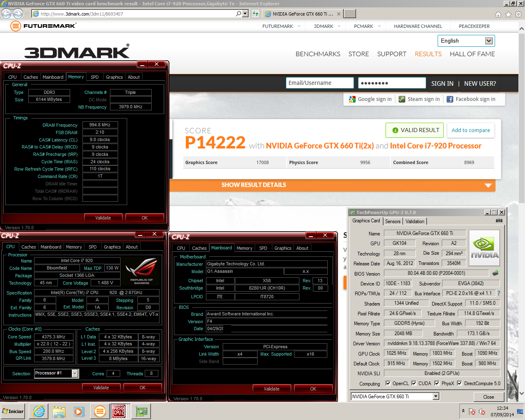Viewport: 525px width, 420px height.
Task: Open the Favorites star icon
Action: coord(508,14)
